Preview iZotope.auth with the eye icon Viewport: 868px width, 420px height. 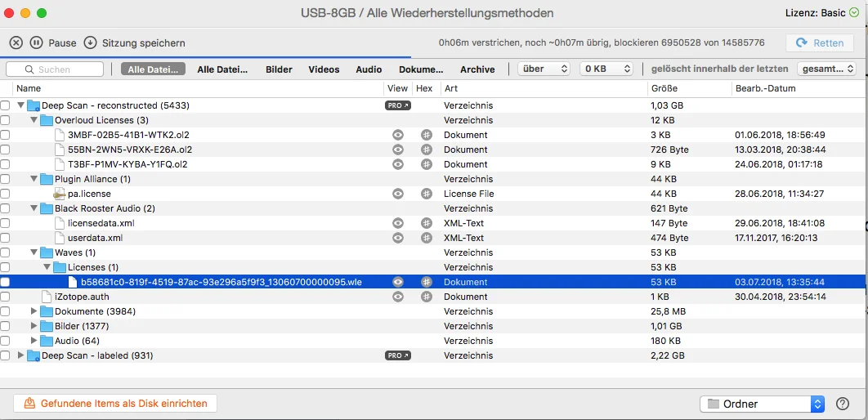pyautogui.click(x=397, y=297)
